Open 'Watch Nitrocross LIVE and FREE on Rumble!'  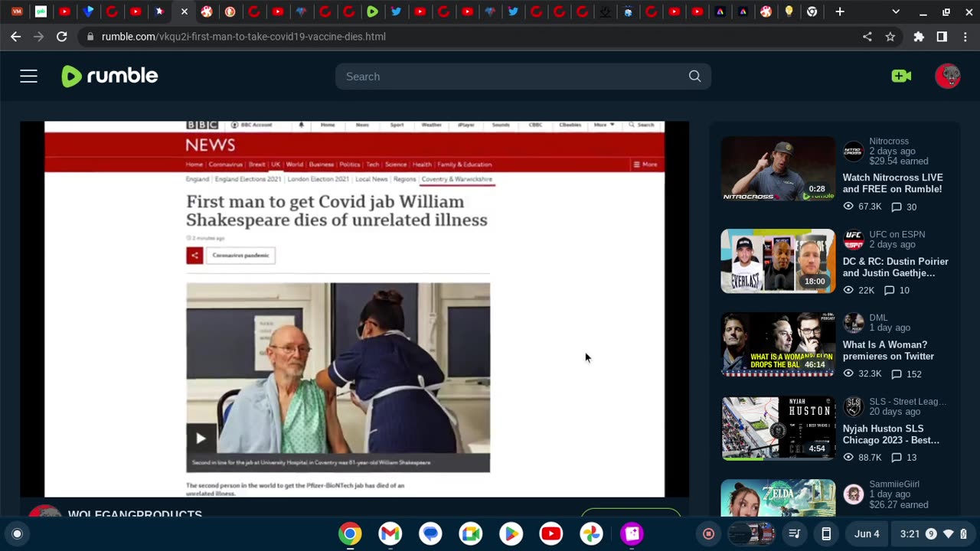(x=892, y=183)
